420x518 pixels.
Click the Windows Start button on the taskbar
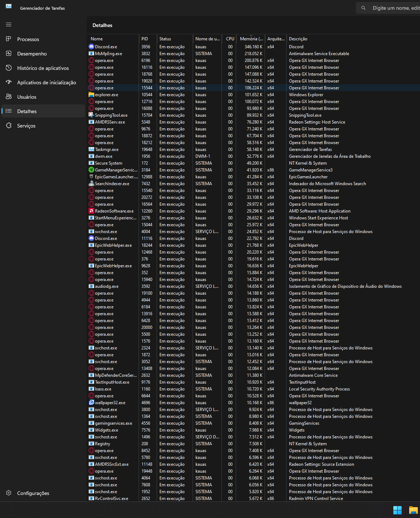[x=397, y=510]
